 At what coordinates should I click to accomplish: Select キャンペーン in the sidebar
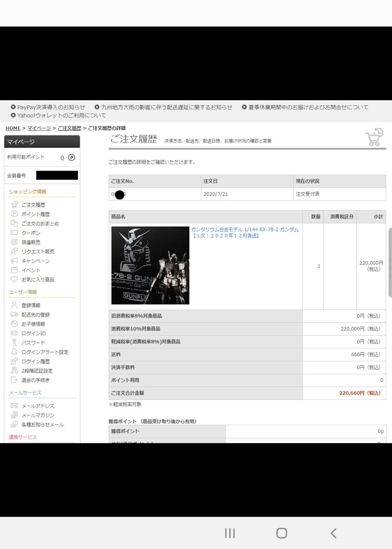tap(35, 261)
